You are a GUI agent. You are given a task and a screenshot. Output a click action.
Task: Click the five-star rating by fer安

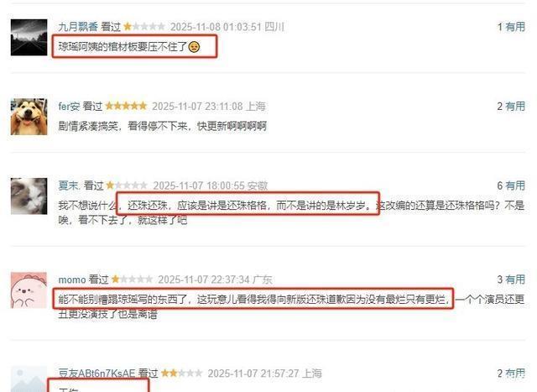126,106
